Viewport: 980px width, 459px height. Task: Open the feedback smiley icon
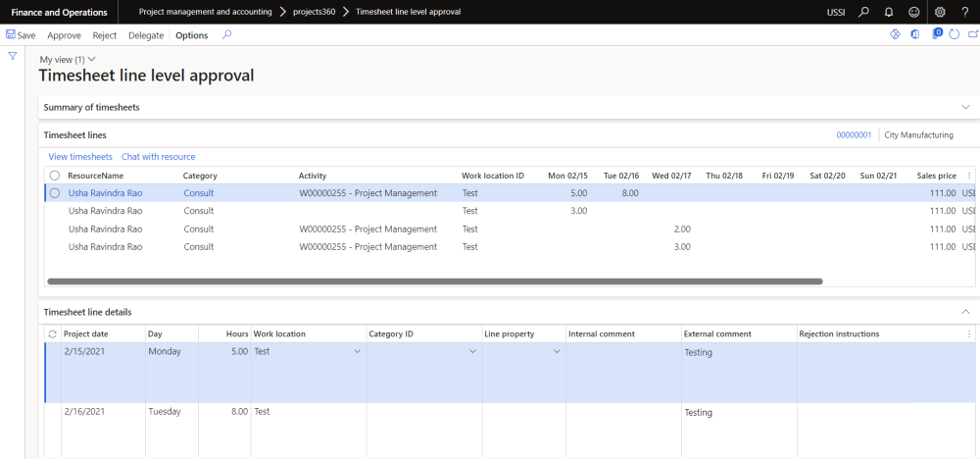pos(913,12)
